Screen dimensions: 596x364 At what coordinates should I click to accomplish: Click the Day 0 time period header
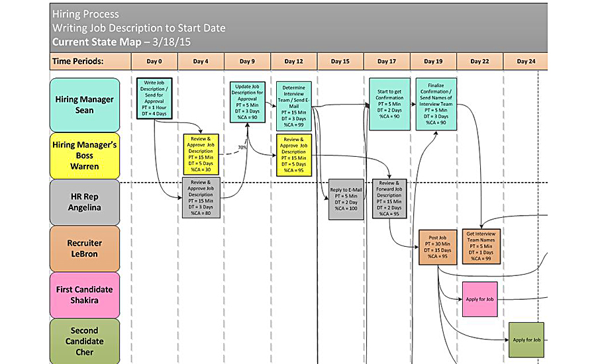(x=154, y=61)
